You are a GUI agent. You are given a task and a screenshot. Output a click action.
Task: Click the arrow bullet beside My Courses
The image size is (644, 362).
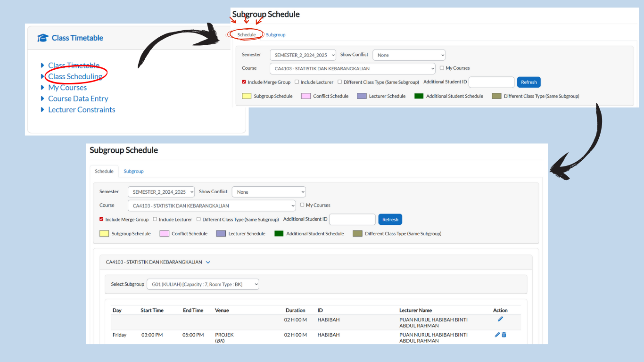point(42,87)
